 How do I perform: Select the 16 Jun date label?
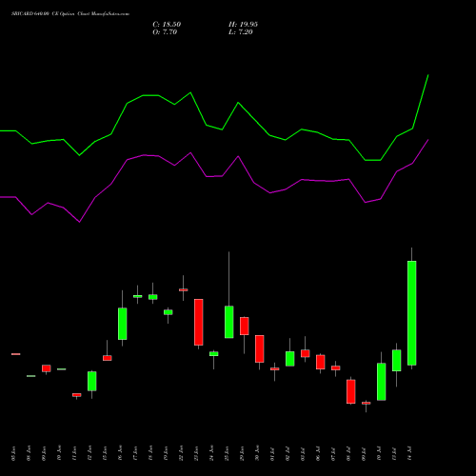click(x=120, y=453)
